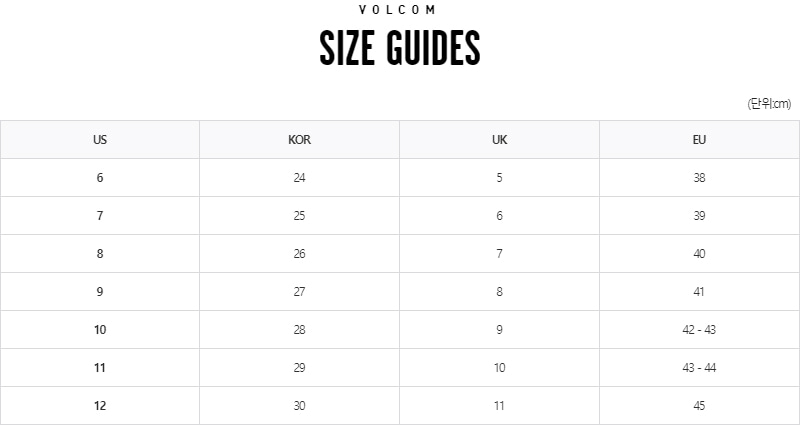Click the US column header
The height and width of the screenshot is (448, 800).
(100, 140)
